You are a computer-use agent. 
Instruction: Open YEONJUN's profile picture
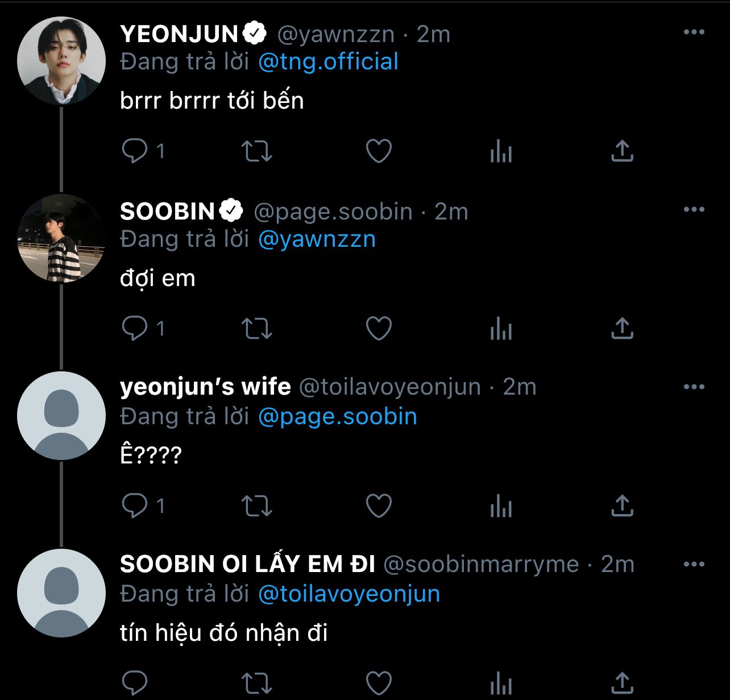pos(61,61)
